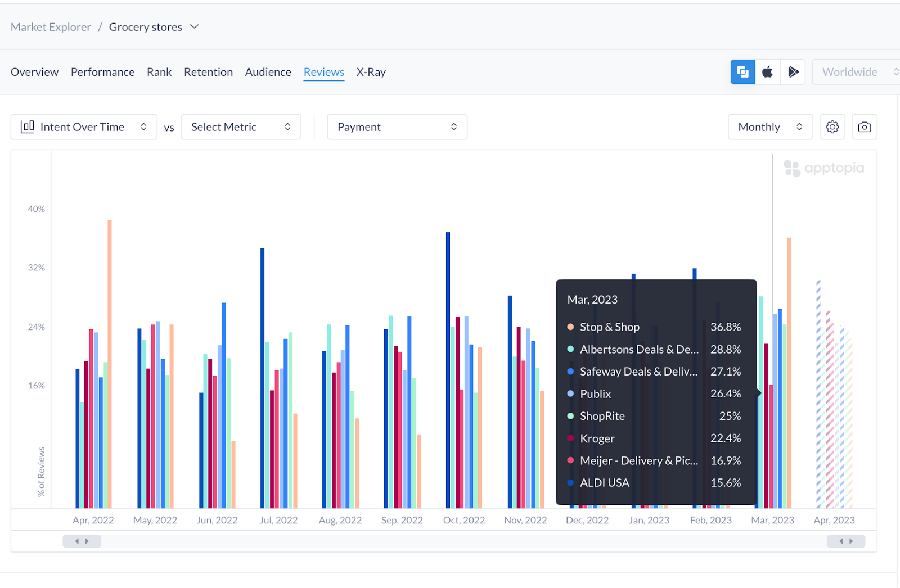900x588 pixels.
Task: Click the 40% y-axis label
Action: coord(37,209)
